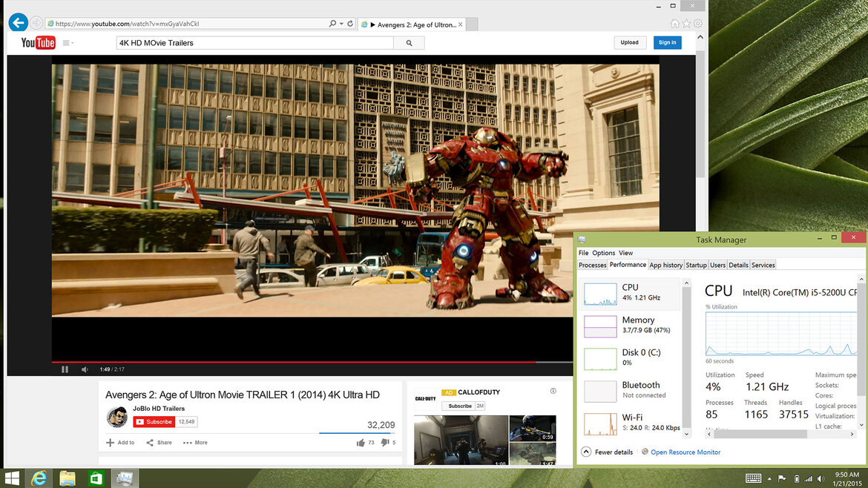Switch to the Startup tab
The height and width of the screenshot is (488, 868).
tap(696, 265)
